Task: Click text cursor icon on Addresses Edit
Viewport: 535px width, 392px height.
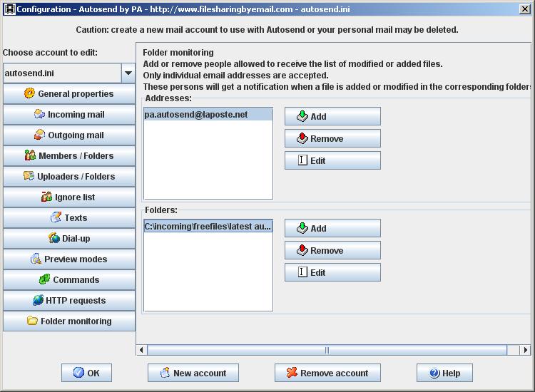Action: [x=302, y=160]
